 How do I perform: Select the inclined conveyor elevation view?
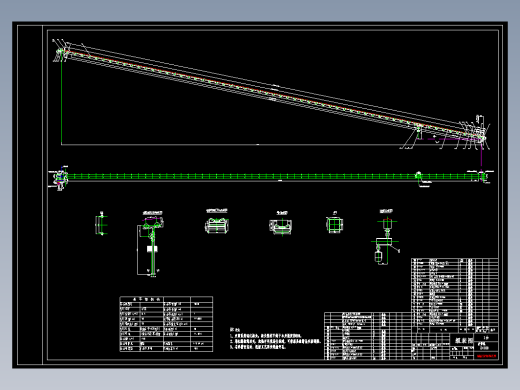(x=272, y=94)
